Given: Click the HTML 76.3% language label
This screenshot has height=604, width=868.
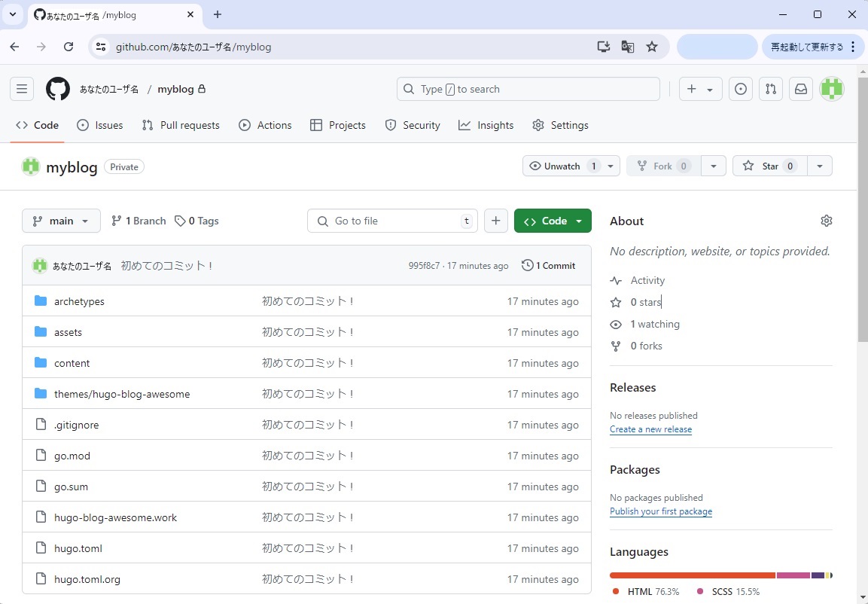Looking at the screenshot, I should pyautogui.click(x=645, y=592).
